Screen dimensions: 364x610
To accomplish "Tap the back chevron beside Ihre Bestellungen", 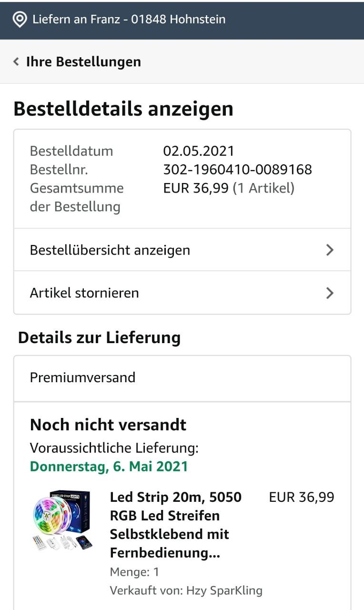I will [x=16, y=62].
